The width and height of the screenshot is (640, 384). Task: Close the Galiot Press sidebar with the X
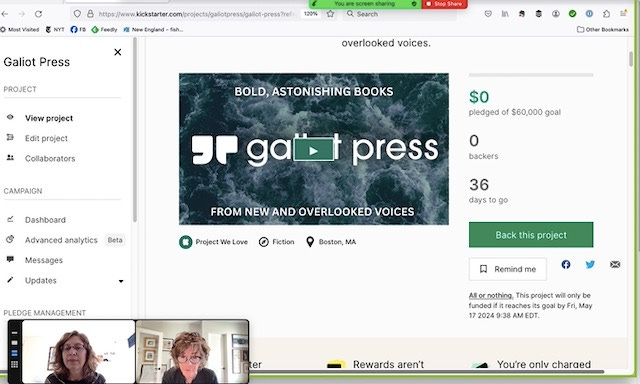(118, 52)
